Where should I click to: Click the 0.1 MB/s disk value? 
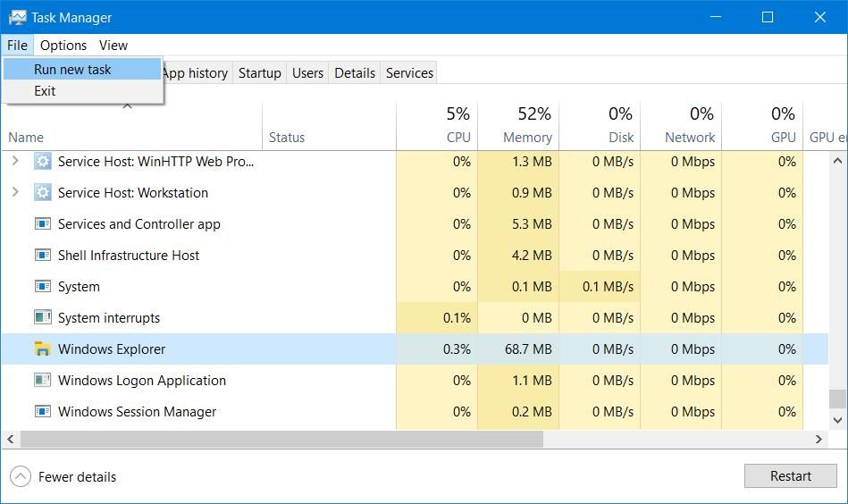pos(608,287)
